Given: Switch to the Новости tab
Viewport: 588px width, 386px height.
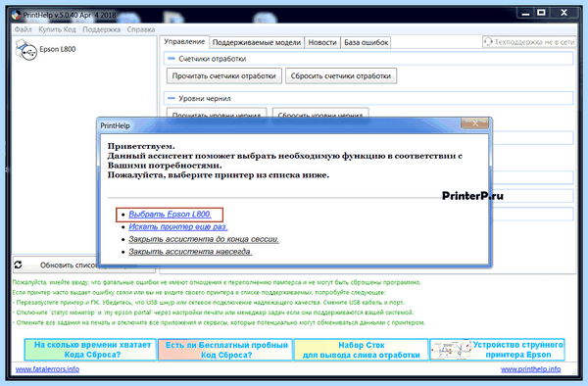Looking at the screenshot, I should point(322,42).
